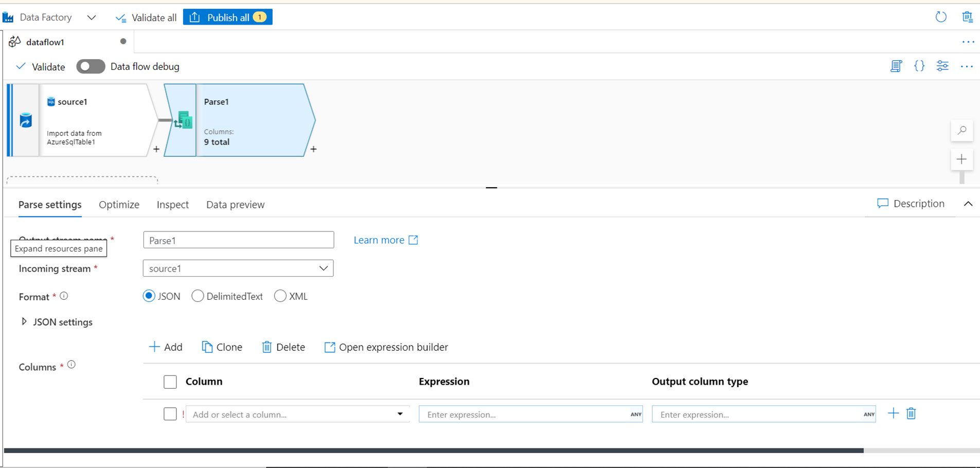Open the tab bar ellipsis menu

click(968, 42)
